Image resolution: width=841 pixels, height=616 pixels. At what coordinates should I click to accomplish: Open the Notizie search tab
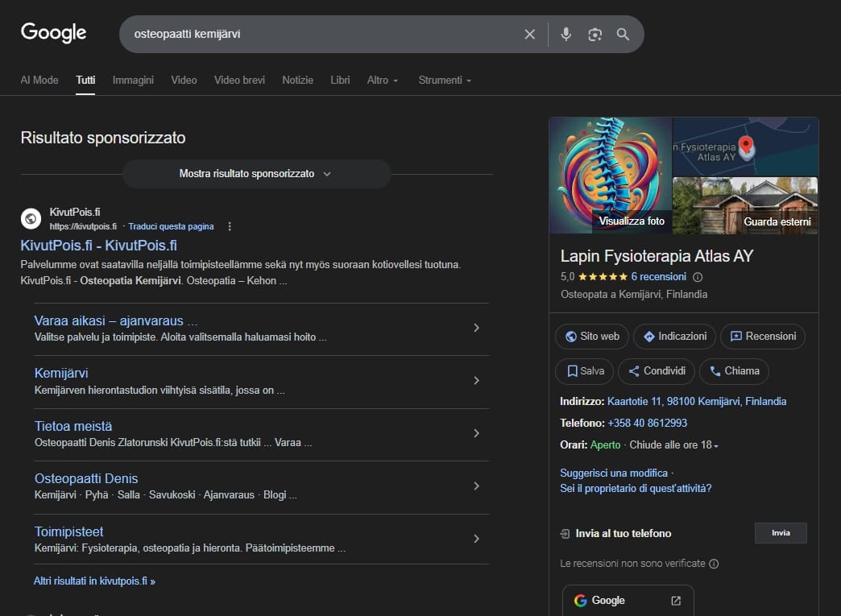(x=297, y=80)
